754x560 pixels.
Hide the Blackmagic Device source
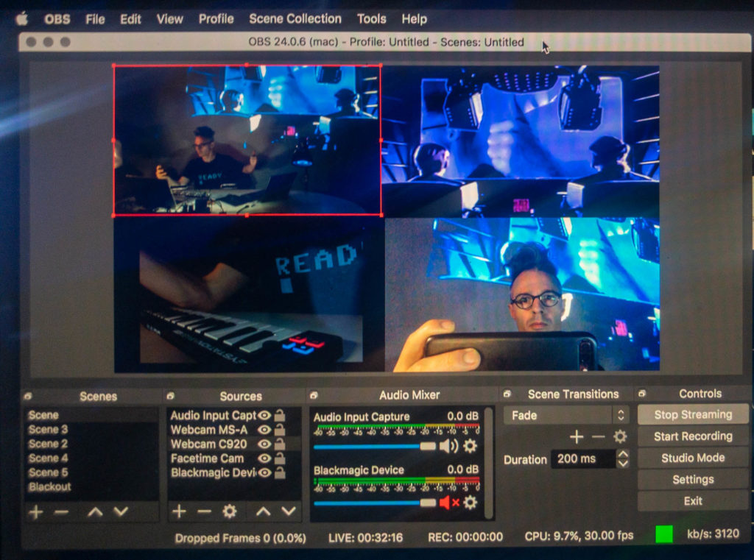pyautogui.click(x=264, y=473)
